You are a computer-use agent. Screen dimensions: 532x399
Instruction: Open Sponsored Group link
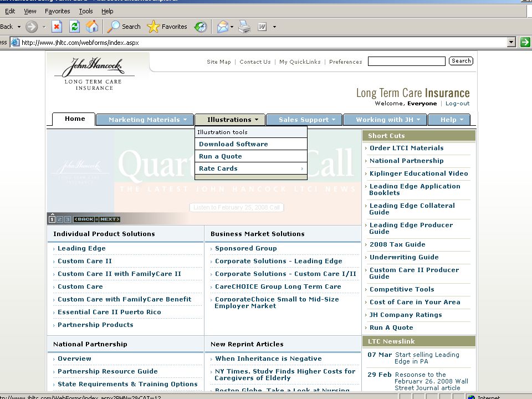coord(245,248)
